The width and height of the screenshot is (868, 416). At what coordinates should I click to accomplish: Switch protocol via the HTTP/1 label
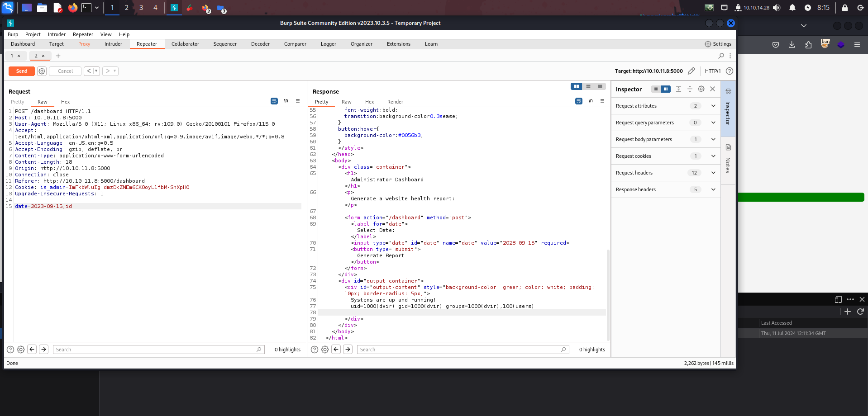pos(712,71)
